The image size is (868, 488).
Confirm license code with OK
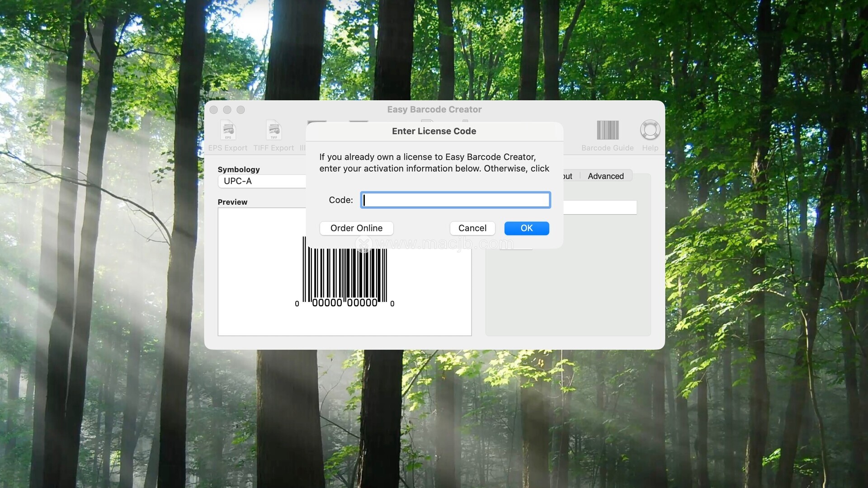coord(526,228)
